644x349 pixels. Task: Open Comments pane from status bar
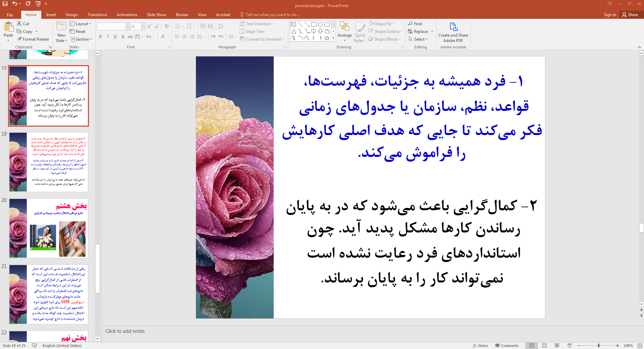pyautogui.click(x=507, y=346)
